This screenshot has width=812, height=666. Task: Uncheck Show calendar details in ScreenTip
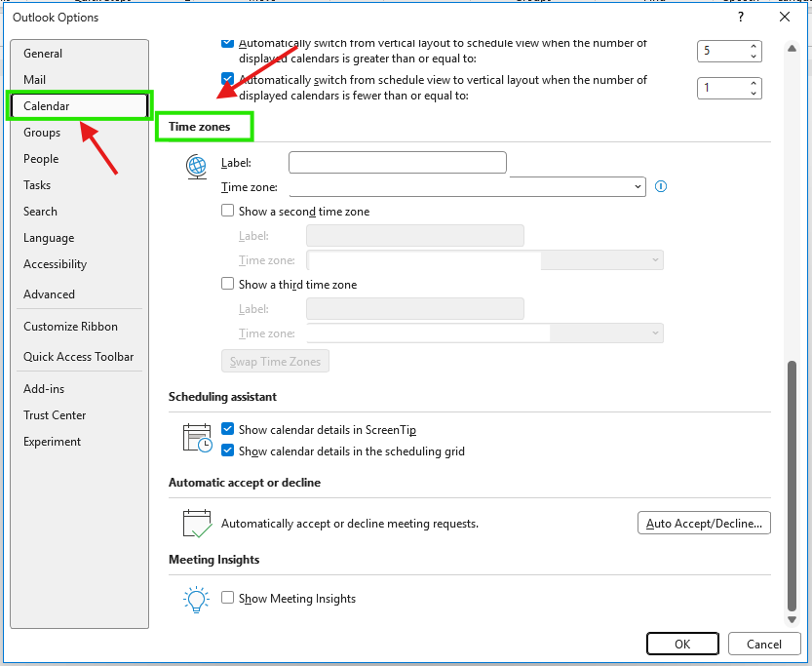[x=227, y=429]
